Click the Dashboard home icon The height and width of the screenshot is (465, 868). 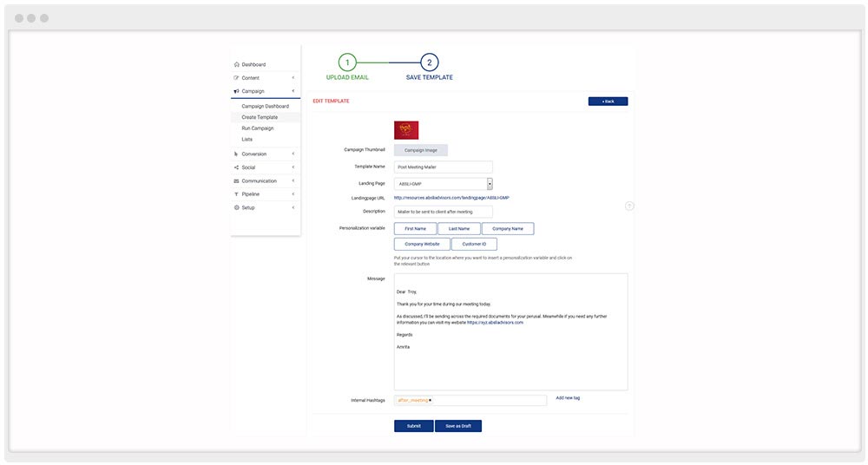(x=236, y=65)
